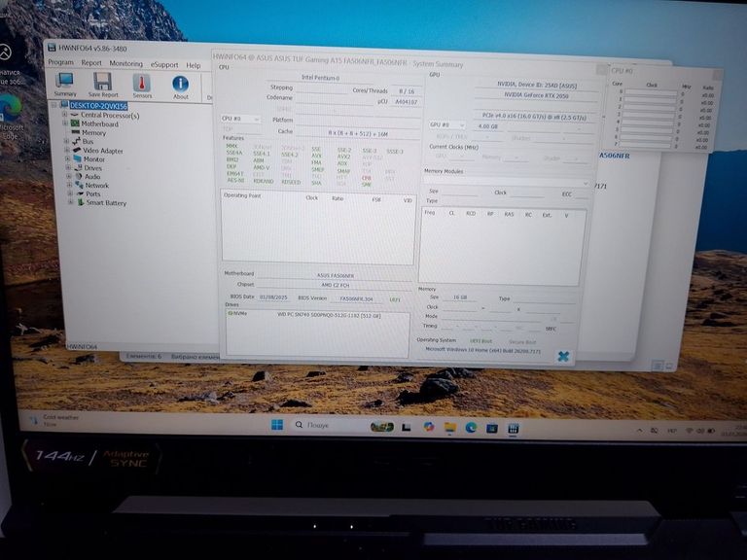Open the Monitoring menu
Image resolution: width=747 pixels, height=560 pixels.
pyautogui.click(x=125, y=63)
